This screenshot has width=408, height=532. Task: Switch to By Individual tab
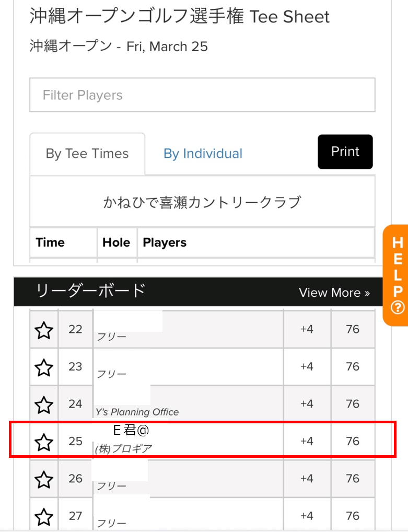[x=203, y=154]
